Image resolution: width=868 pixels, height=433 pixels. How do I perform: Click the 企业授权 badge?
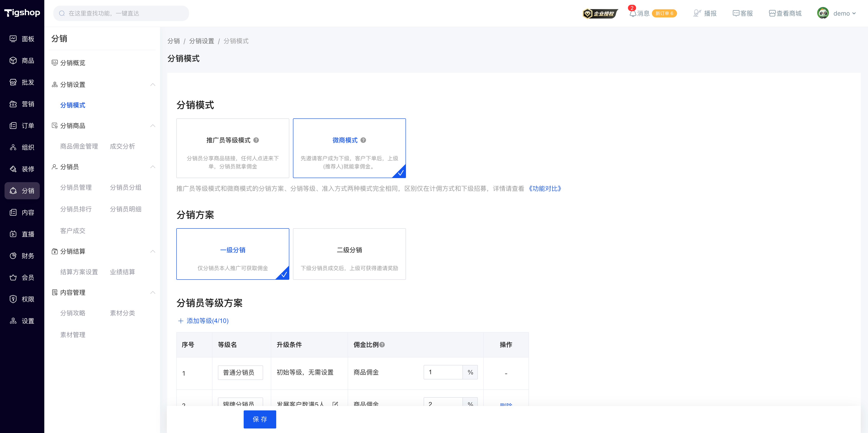600,14
